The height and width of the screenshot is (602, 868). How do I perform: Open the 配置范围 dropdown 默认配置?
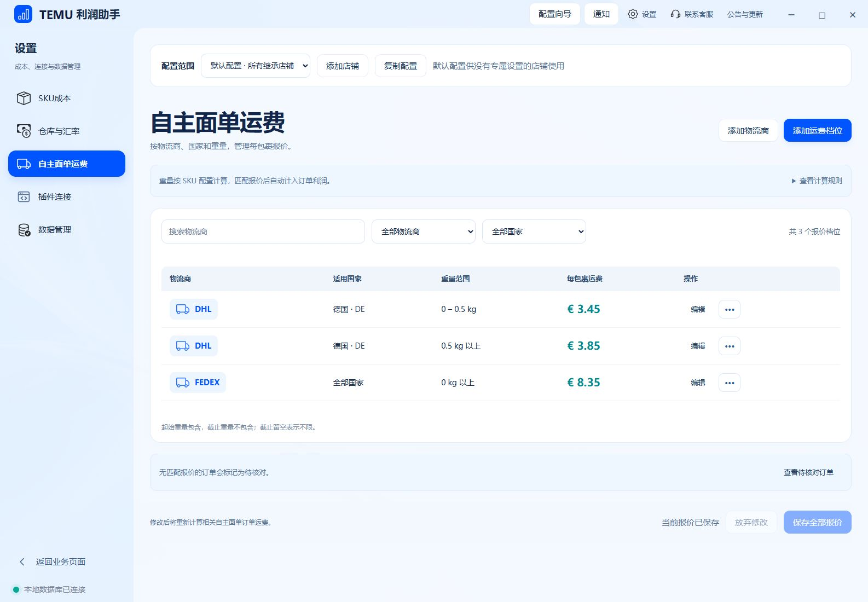coord(256,66)
